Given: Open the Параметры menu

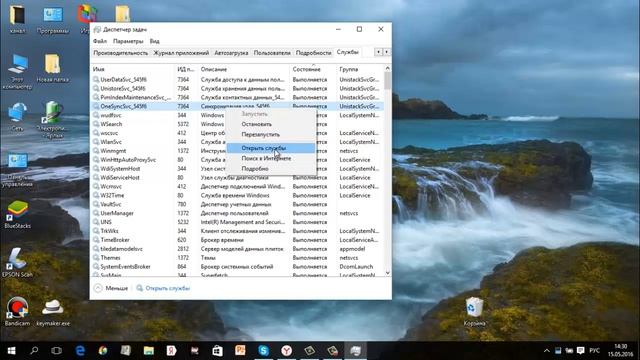Looking at the screenshot, I should (x=128, y=41).
